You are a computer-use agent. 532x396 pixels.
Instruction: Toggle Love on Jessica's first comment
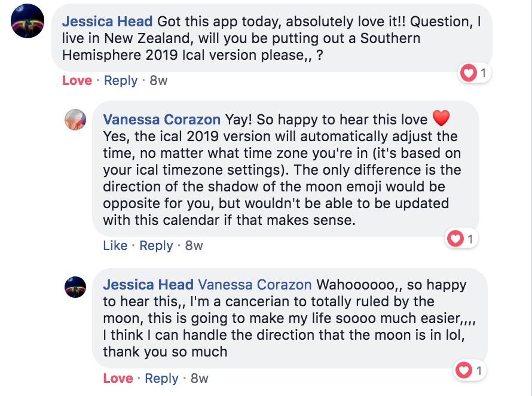(77, 81)
